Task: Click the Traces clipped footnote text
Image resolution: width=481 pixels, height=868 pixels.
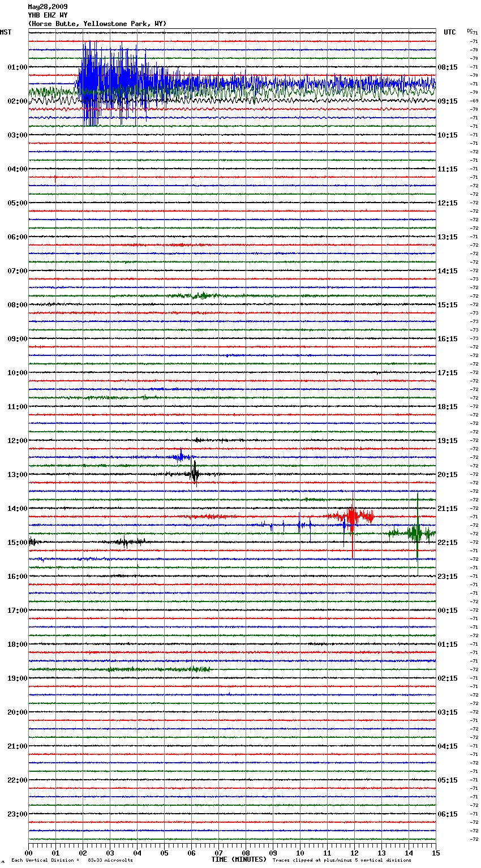Action: pyautogui.click(x=342, y=860)
